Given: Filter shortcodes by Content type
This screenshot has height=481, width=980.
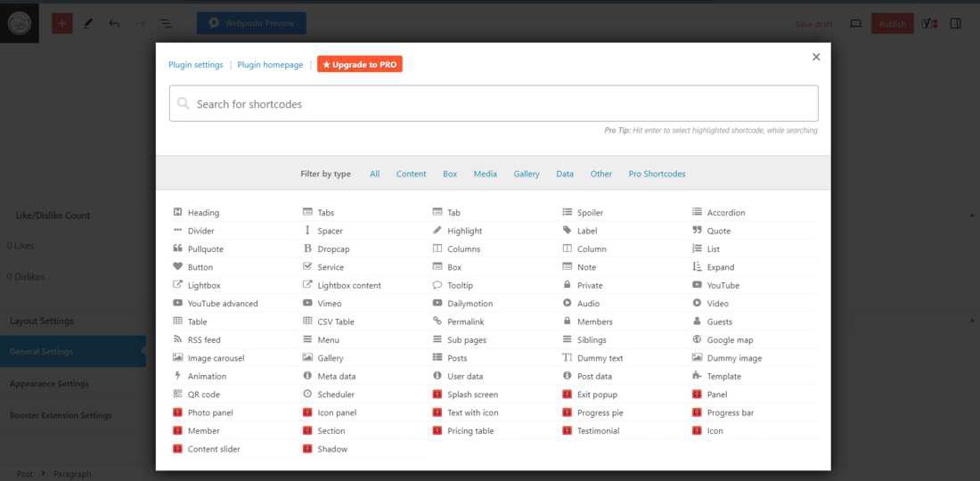Looking at the screenshot, I should click(x=412, y=174).
